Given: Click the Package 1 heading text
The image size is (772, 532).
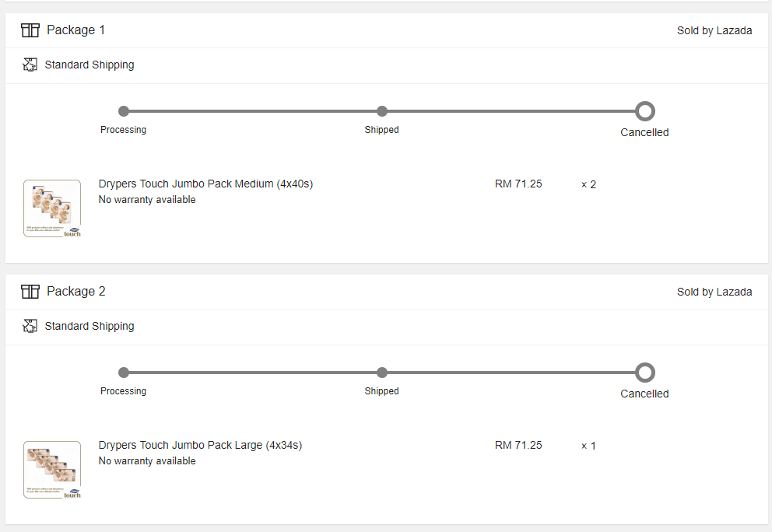Looking at the screenshot, I should [75, 30].
